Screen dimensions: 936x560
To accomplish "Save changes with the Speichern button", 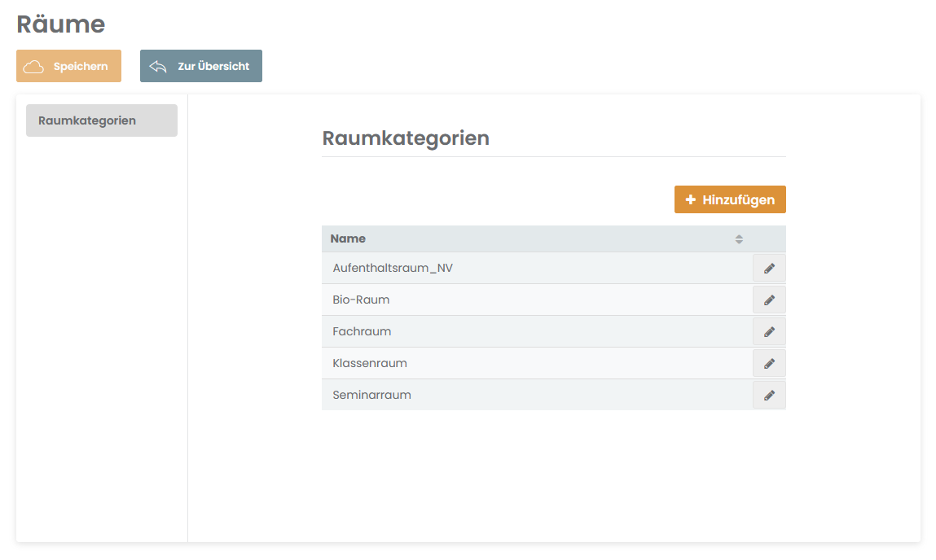I will (x=68, y=66).
